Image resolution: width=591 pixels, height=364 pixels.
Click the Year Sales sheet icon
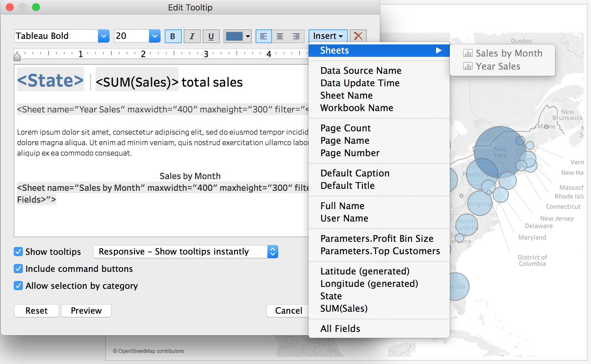tap(468, 66)
